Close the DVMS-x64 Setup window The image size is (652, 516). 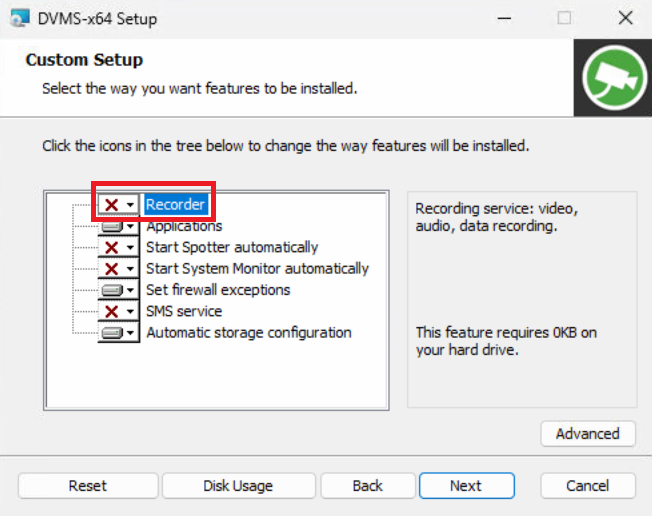coord(625,18)
